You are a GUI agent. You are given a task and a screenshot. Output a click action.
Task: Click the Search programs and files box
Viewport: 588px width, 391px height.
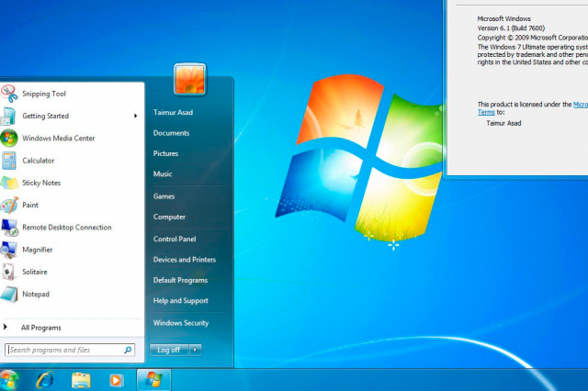coord(70,350)
